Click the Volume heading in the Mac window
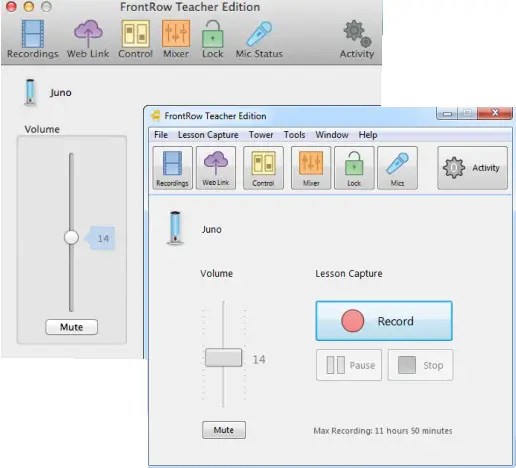 (42, 129)
